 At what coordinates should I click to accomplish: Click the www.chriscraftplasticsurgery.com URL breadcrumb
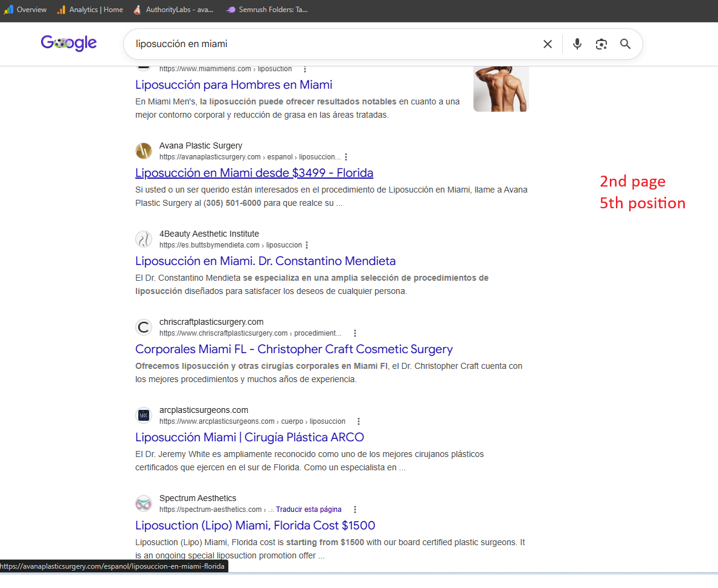251,333
